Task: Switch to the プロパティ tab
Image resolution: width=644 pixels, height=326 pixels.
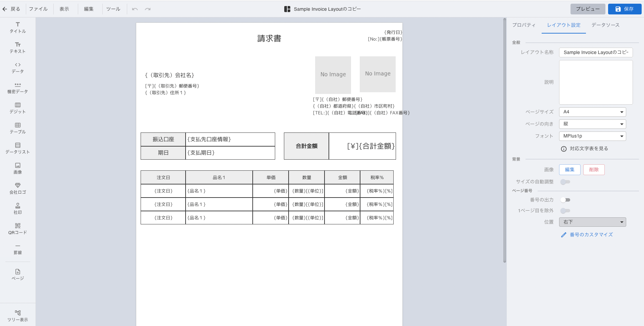Action: pos(524,25)
